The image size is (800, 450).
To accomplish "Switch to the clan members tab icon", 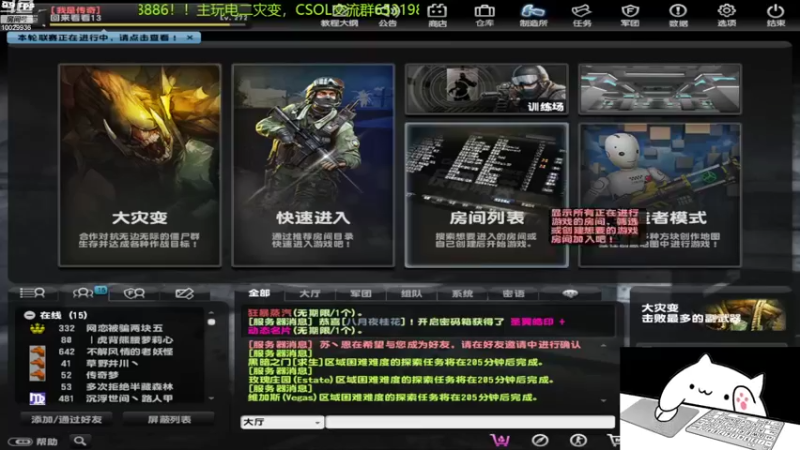I will (134, 293).
